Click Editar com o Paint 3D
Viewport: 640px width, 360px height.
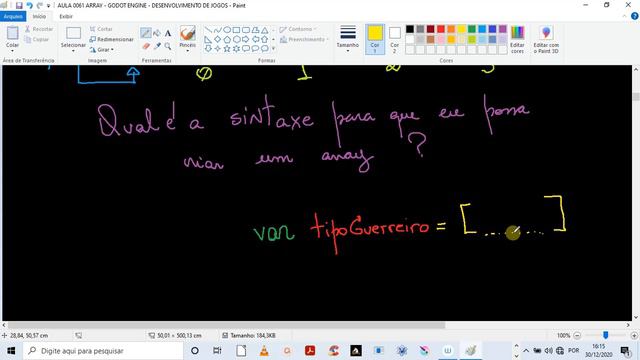point(546,39)
